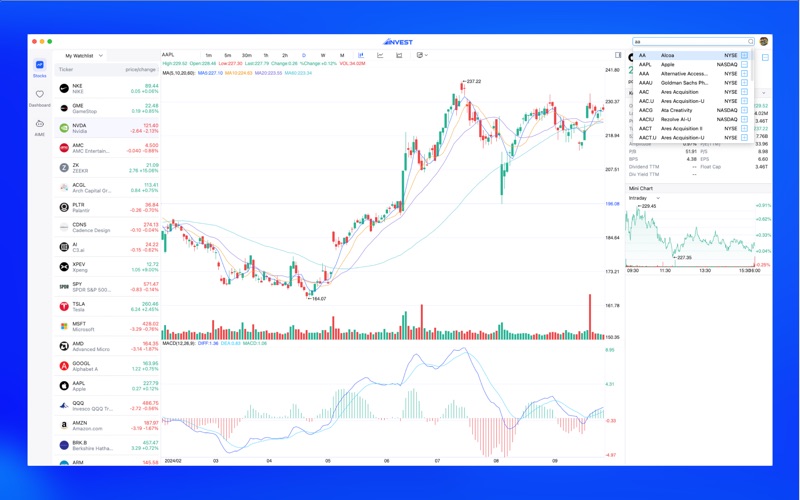Open SPY SPDR S&P 500 row
This screenshot has height=500, width=800.
pos(107,287)
